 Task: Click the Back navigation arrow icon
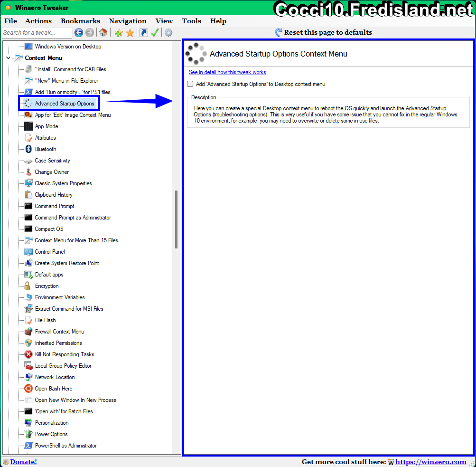click(x=79, y=32)
